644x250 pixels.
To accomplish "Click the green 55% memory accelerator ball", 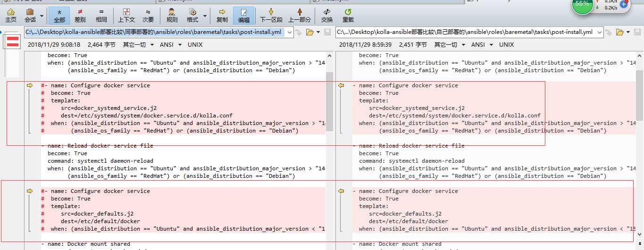I will pyautogui.click(x=582, y=4).
